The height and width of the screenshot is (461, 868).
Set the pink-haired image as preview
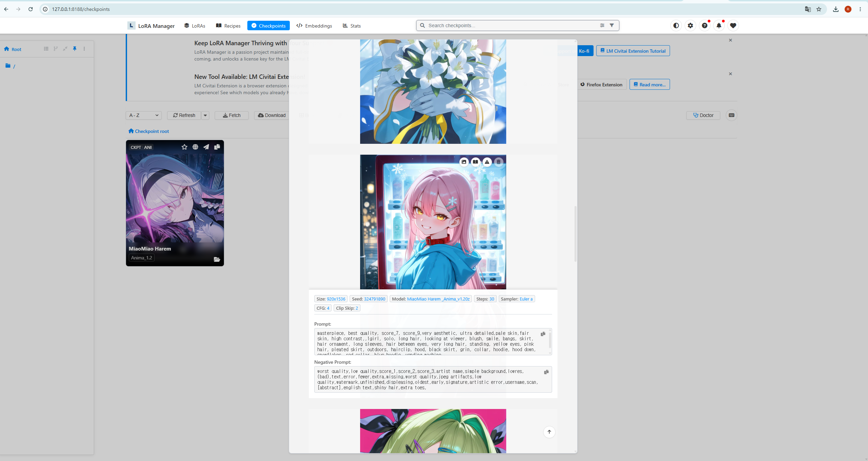tap(464, 162)
